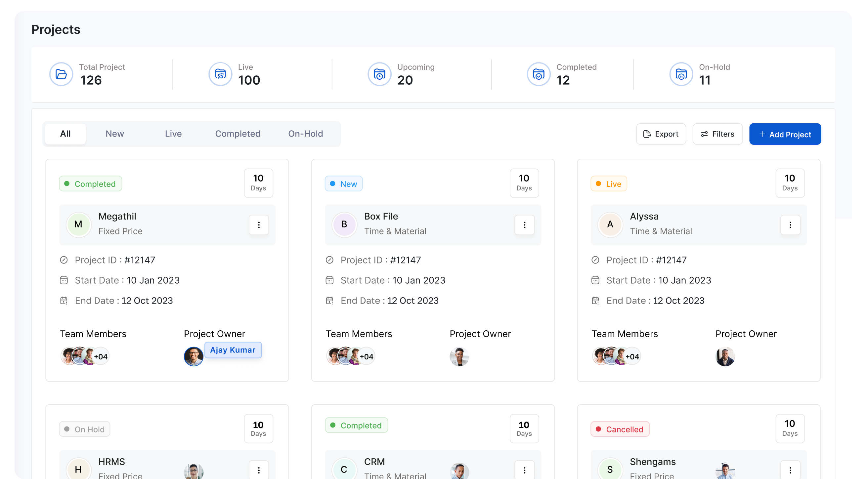Click the New status badge on Box File card
The height and width of the screenshot is (492, 868).
(x=344, y=184)
